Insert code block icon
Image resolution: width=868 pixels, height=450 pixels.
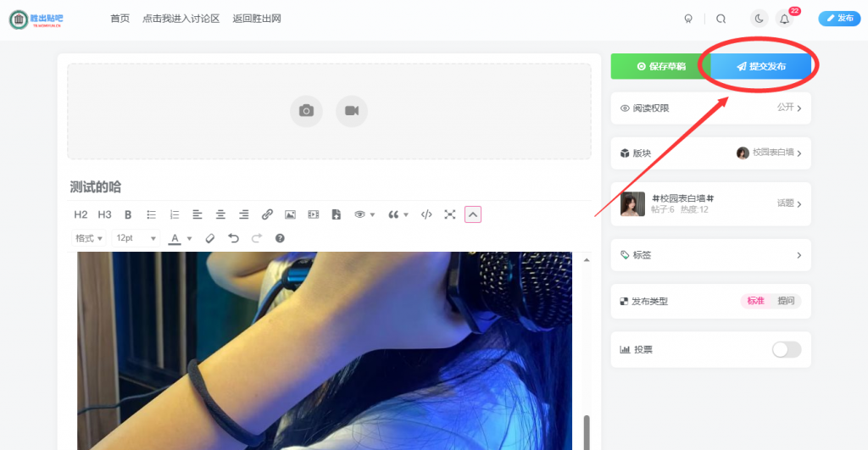tap(426, 214)
